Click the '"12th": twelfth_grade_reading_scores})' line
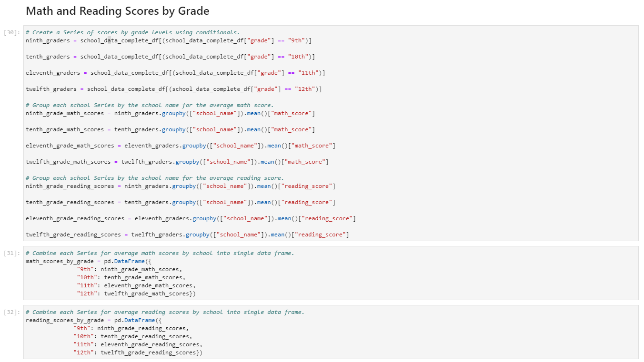This screenshot has width=644, height=362. 138,352
